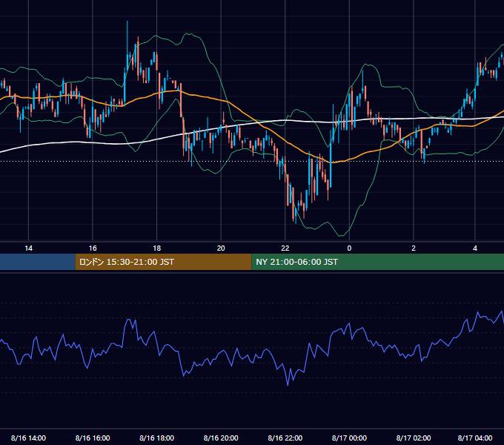Click the ロンドン 15:30-21:00 JST session bar
This screenshot has width=504, height=445.
163,262
